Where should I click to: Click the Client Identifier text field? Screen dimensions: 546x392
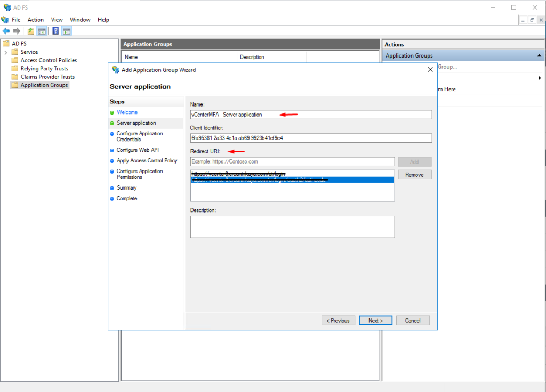click(311, 138)
